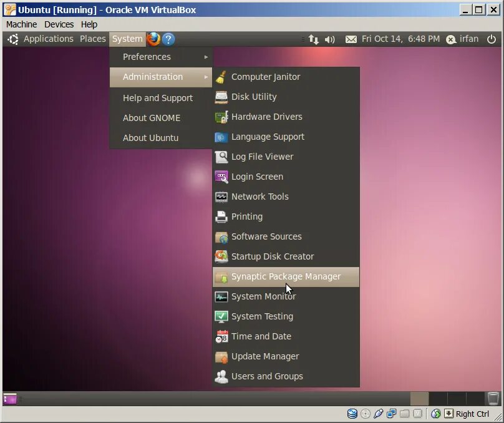Open the blue Help question mark icon
Screen dimensions: 504x423
click(x=168, y=39)
